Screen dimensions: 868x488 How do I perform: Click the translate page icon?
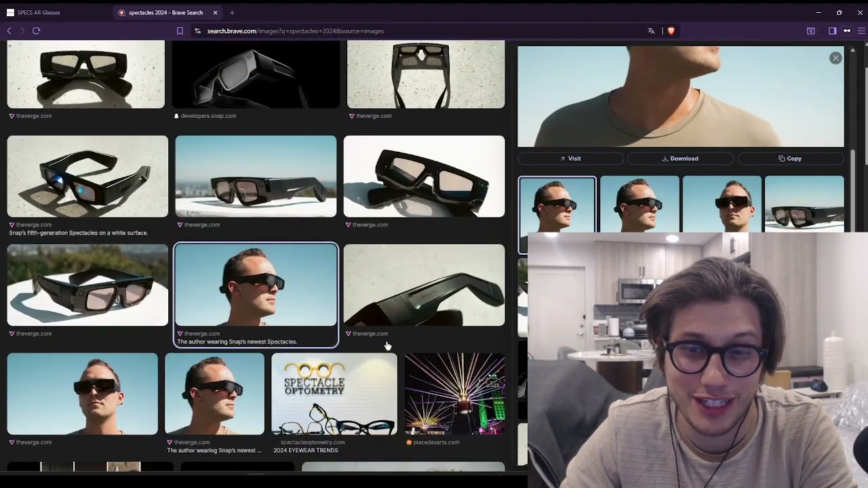point(651,30)
